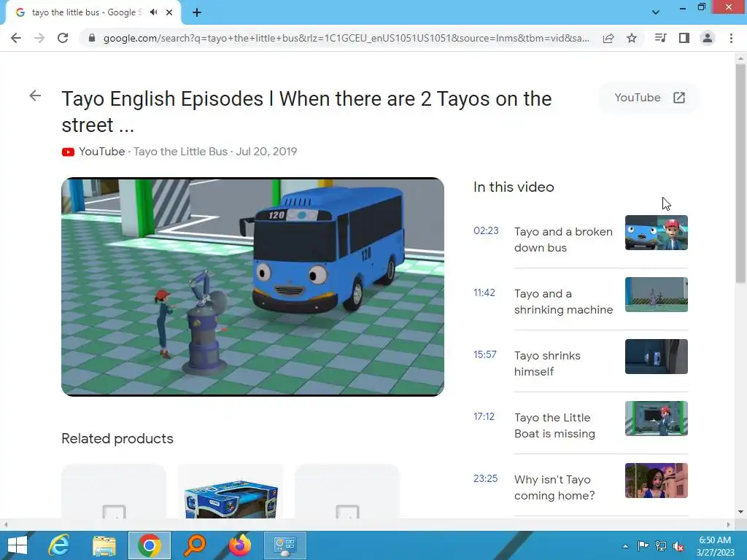Click horizontal scrollbar left arrow
Screen dimensions: 747x560
click(6, 524)
